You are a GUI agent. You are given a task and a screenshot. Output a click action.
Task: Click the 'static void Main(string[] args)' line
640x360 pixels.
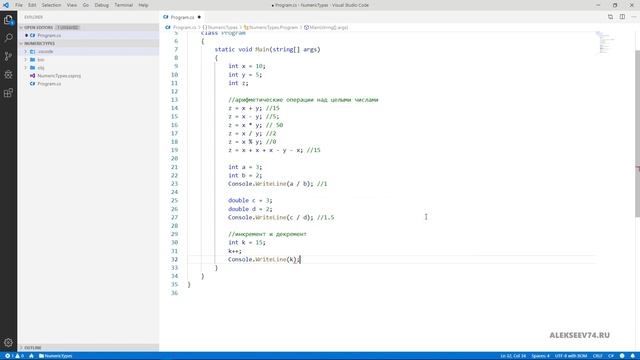(x=267, y=49)
